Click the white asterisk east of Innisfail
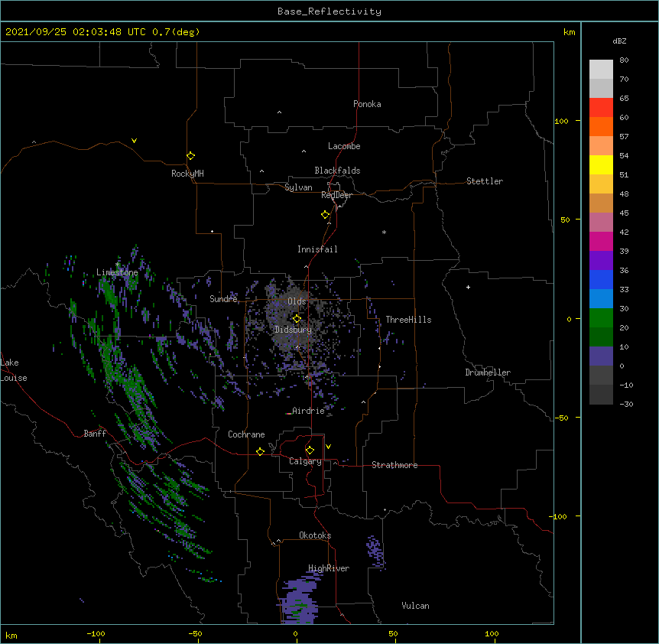 coord(384,232)
